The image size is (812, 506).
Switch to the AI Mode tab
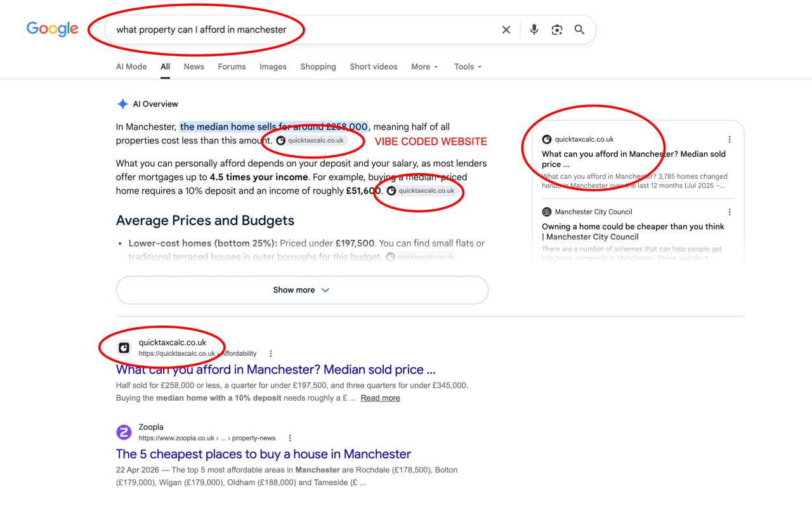click(x=131, y=67)
